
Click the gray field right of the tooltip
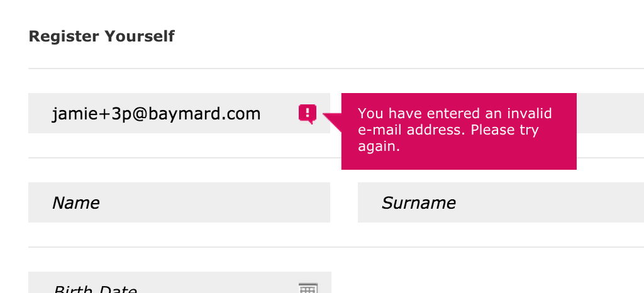[610, 113]
